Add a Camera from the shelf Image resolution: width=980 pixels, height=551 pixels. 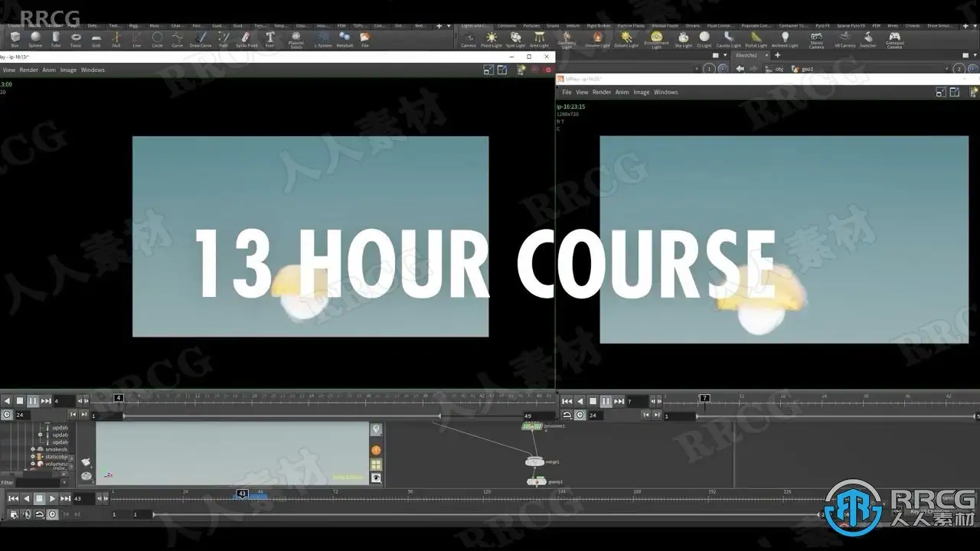click(x=469, y=38)
